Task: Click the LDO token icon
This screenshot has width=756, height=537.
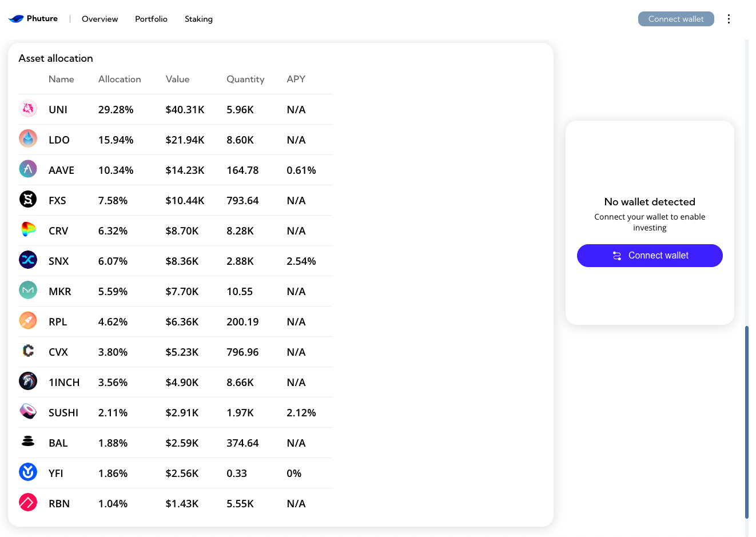Action: pos(28,138)
